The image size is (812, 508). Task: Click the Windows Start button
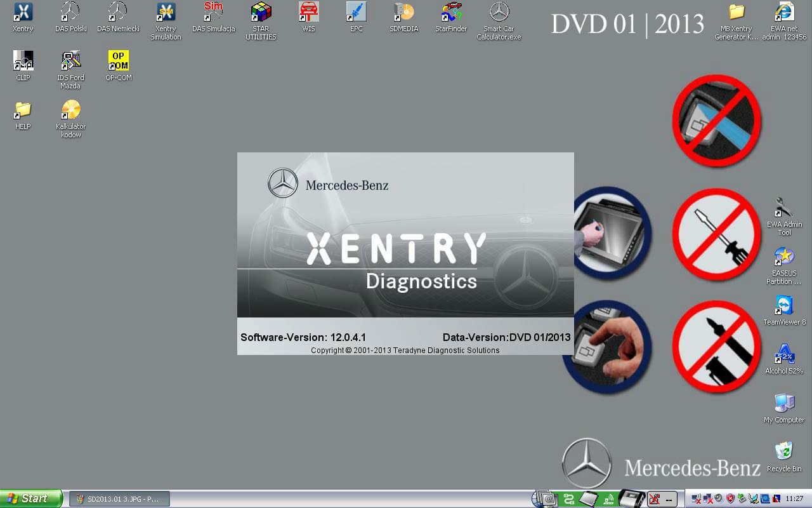(x=31, y=498)
